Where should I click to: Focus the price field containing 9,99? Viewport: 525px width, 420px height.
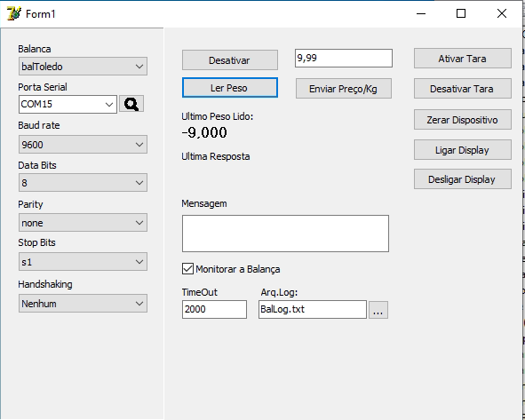[344, 59]
